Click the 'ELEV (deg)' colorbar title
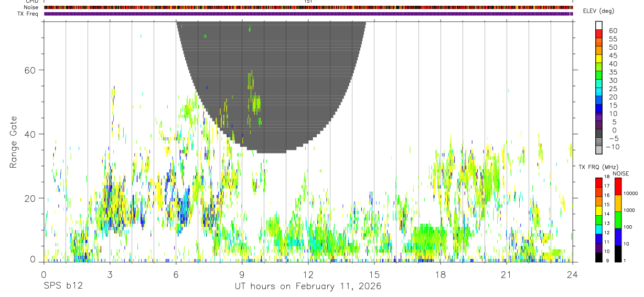 tap(598, 11)
